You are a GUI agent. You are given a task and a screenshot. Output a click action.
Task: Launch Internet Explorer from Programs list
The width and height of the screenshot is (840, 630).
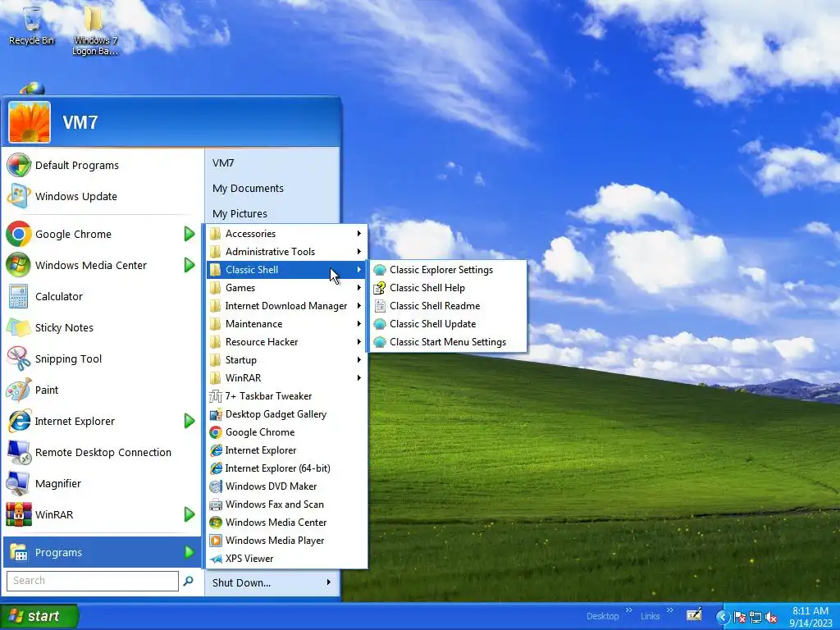(x=286, y=450)
